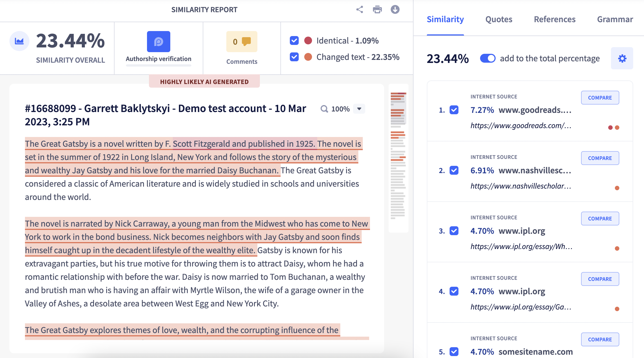
Task: Open the similarity settings gear
Action: pyautogui.click(x=622, y=59)
